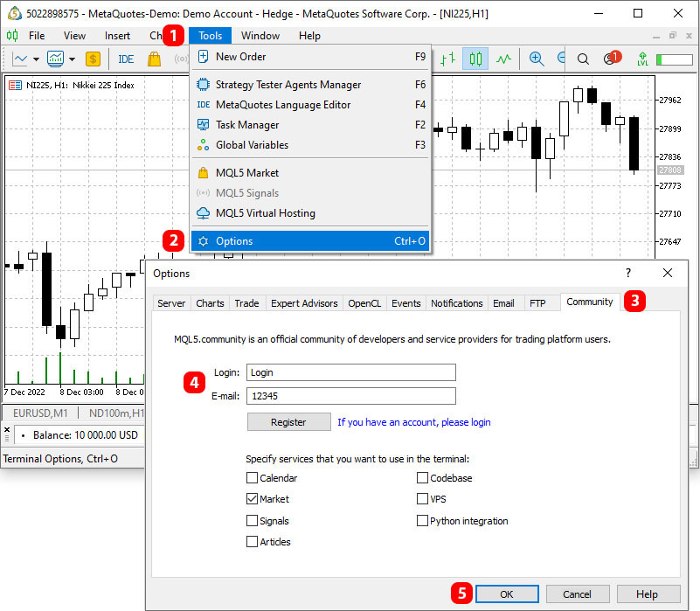
Task: Open Task Manager from Tools menu
Action: [311, 125]
